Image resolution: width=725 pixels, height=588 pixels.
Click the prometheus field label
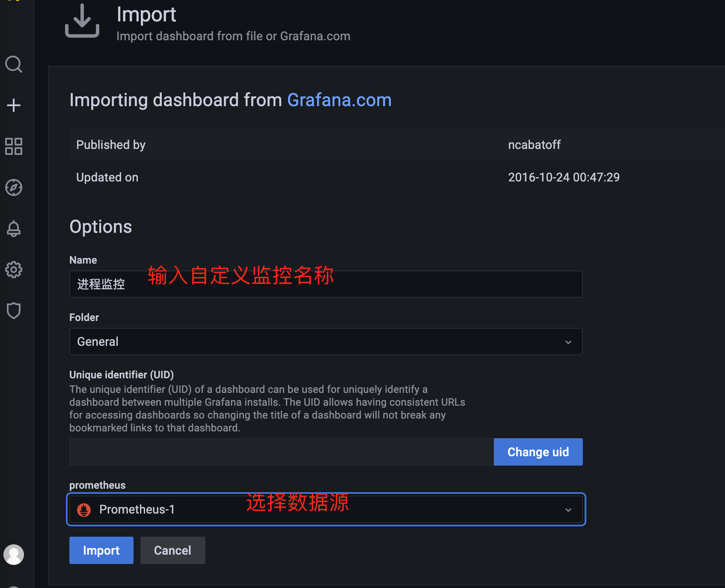click(x=98, y=485)
